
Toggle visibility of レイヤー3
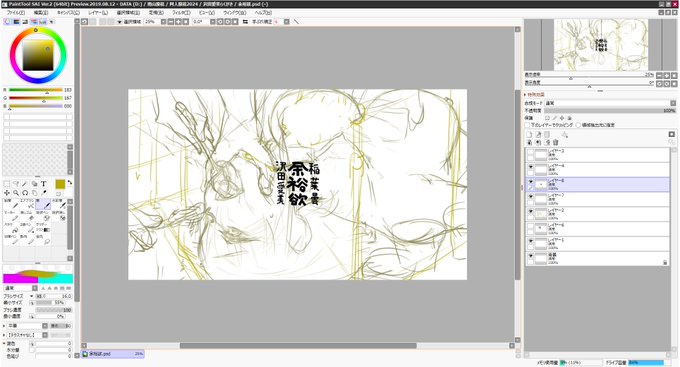[530, 152]
